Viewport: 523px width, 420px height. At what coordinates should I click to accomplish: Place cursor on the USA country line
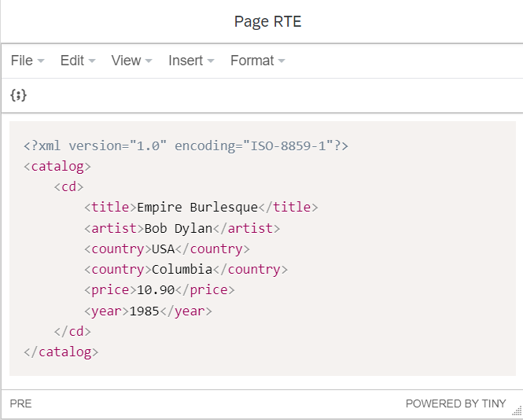(163, 249)
